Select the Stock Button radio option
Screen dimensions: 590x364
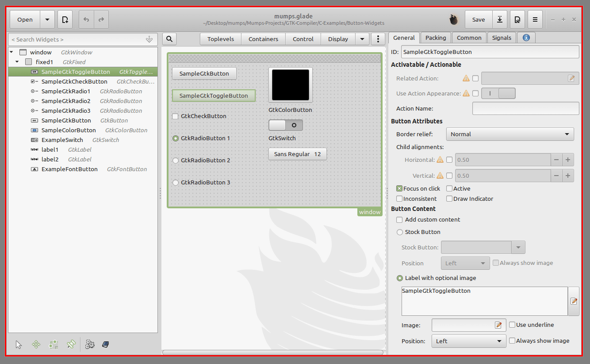pyautogui.click(x=400, y=232)
